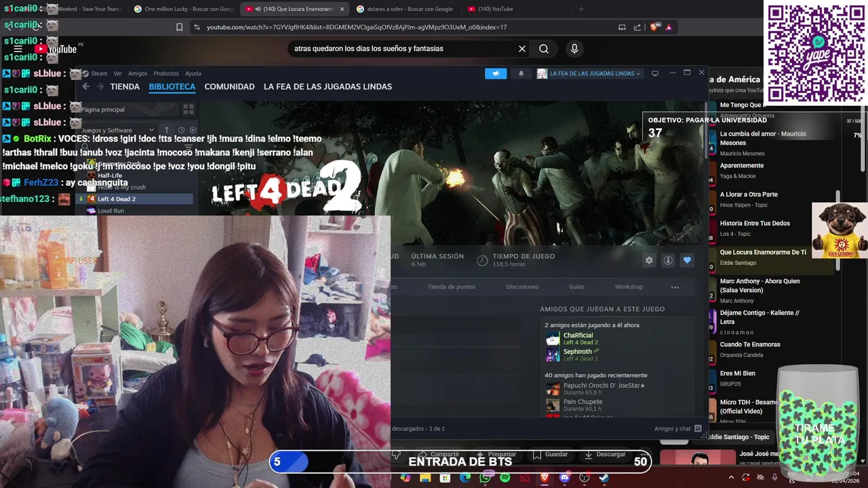This screenshot has width=868, height=488.
Task: Open Brave Rewards triangle icon
Action: click(x=669, y=27)
